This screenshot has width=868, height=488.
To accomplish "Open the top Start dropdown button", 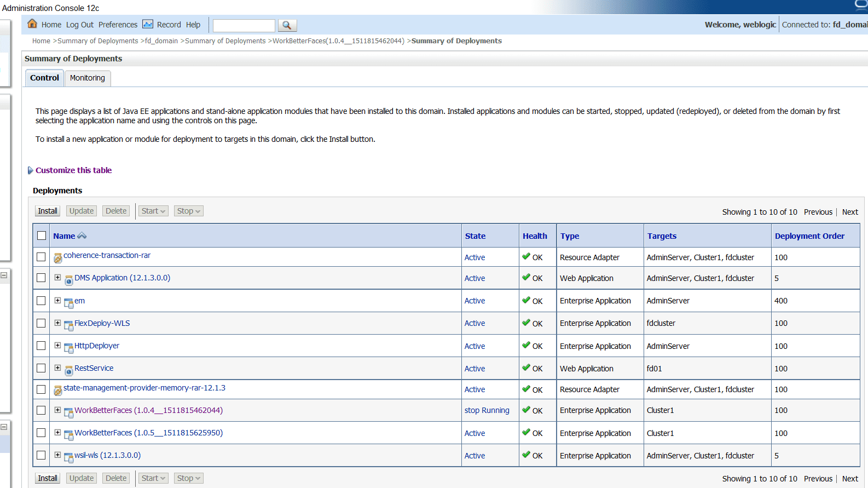I will pyautogui.click(x=153, y=211).
